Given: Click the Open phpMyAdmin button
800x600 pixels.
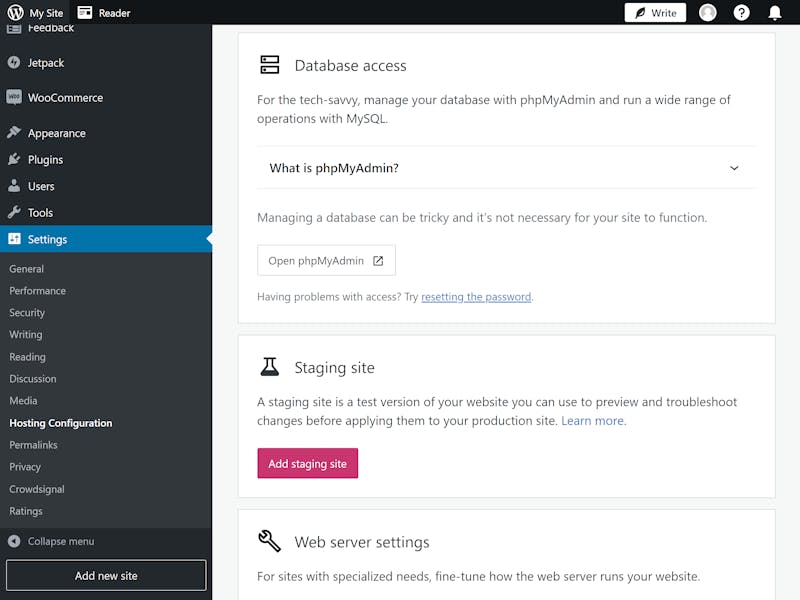Looking at the screenshot, I should [x=326, y=261].
